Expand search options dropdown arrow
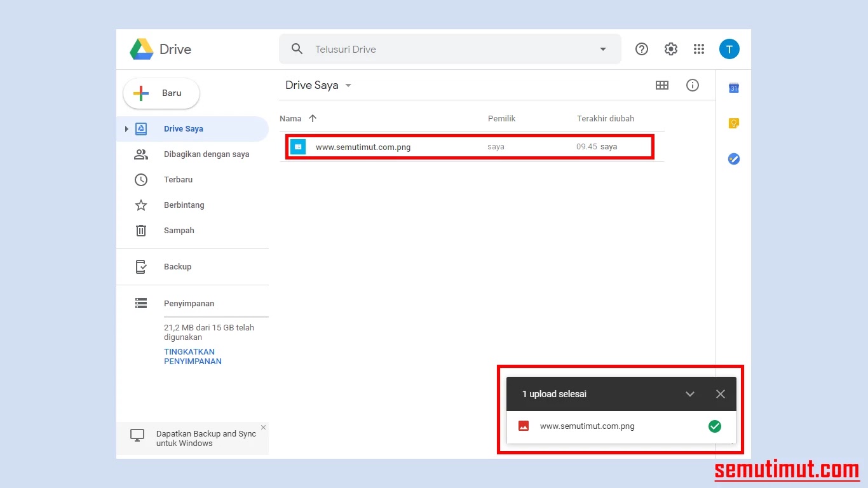 click(x=603, y=49)
